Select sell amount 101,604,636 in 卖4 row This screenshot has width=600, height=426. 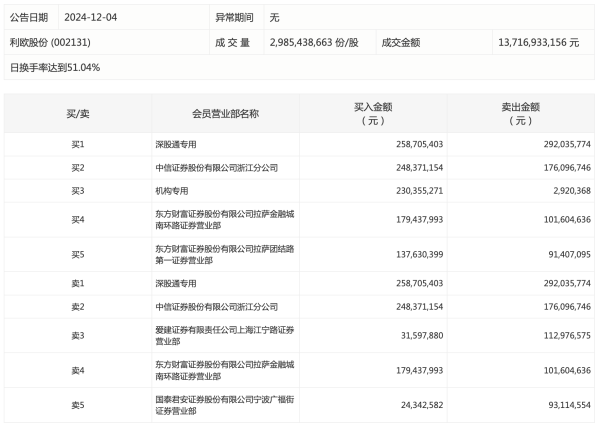567,371
